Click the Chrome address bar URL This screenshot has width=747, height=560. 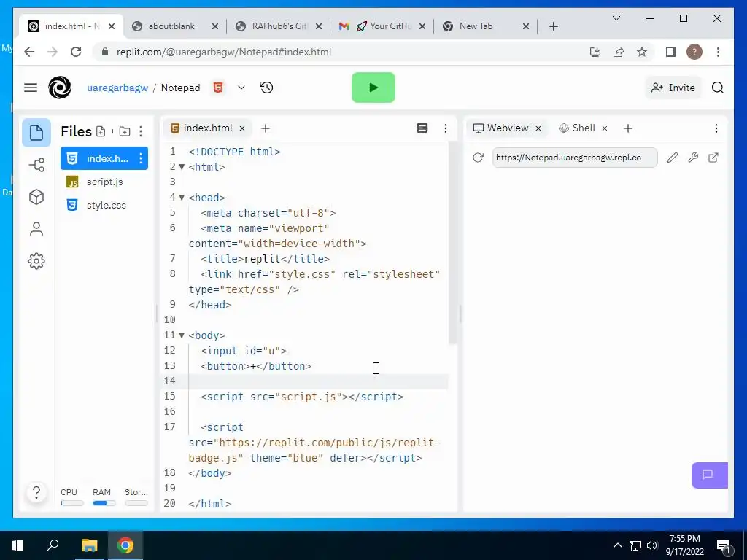(x=224, y=52)
